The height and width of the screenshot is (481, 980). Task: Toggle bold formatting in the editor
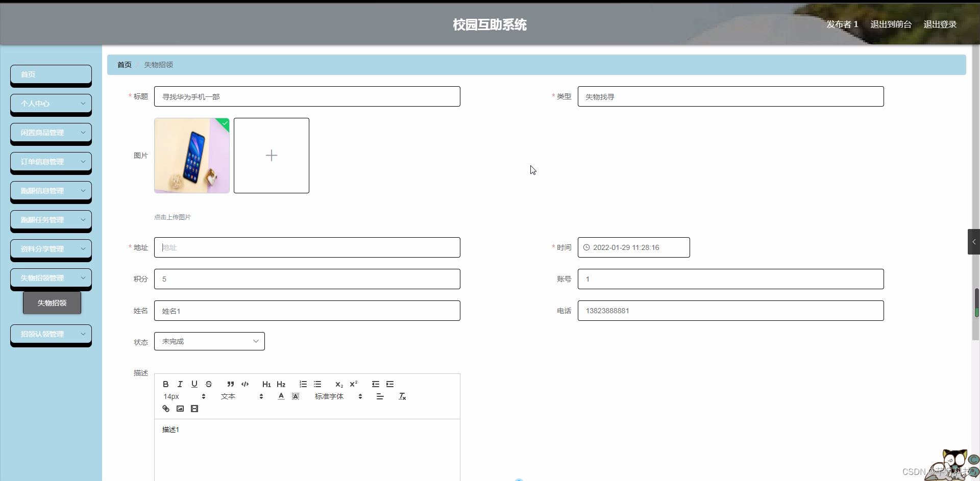coord(165,384)
